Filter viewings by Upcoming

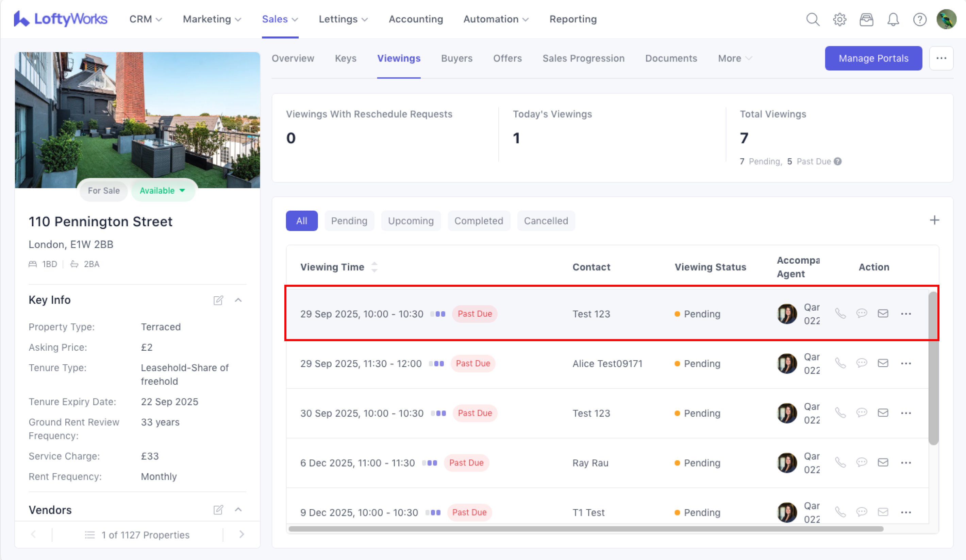pyautogui.click(x=411, y=221)
